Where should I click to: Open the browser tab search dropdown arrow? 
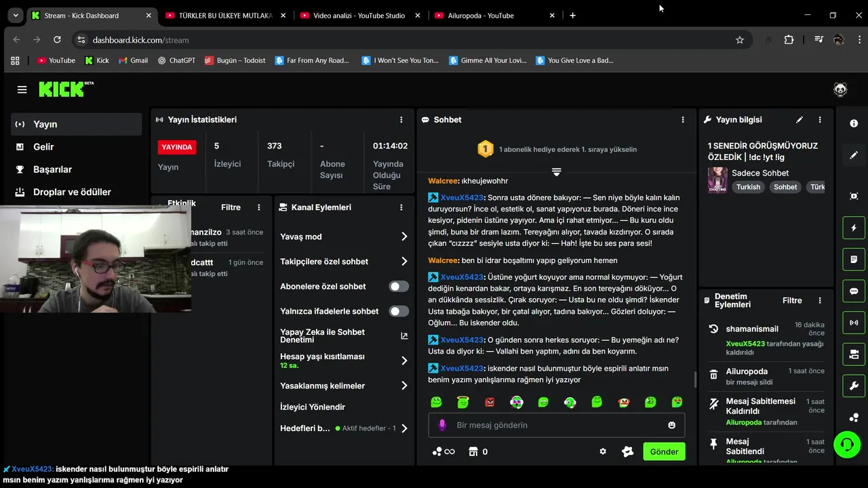tap(15, 15)
